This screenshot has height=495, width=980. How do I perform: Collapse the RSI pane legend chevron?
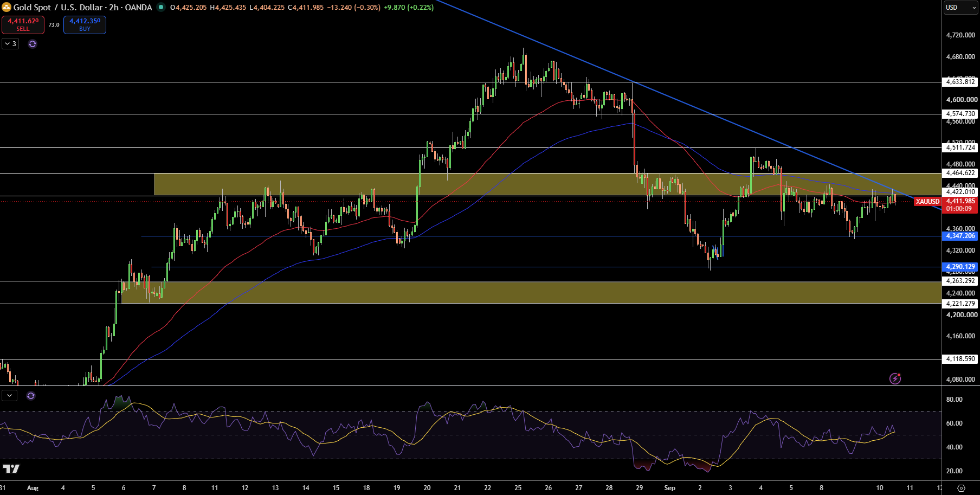(x=10, y=396)
